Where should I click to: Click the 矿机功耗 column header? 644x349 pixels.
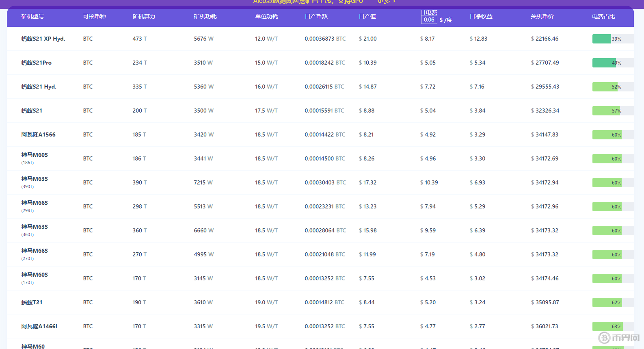[205, 17]
